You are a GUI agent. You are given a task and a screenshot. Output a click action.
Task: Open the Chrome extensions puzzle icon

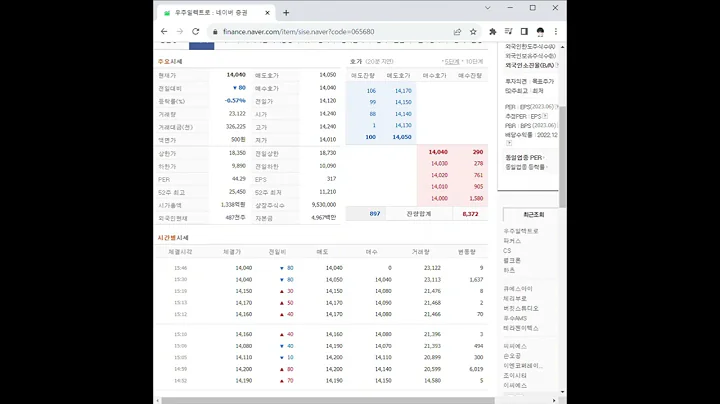[493, 32]
